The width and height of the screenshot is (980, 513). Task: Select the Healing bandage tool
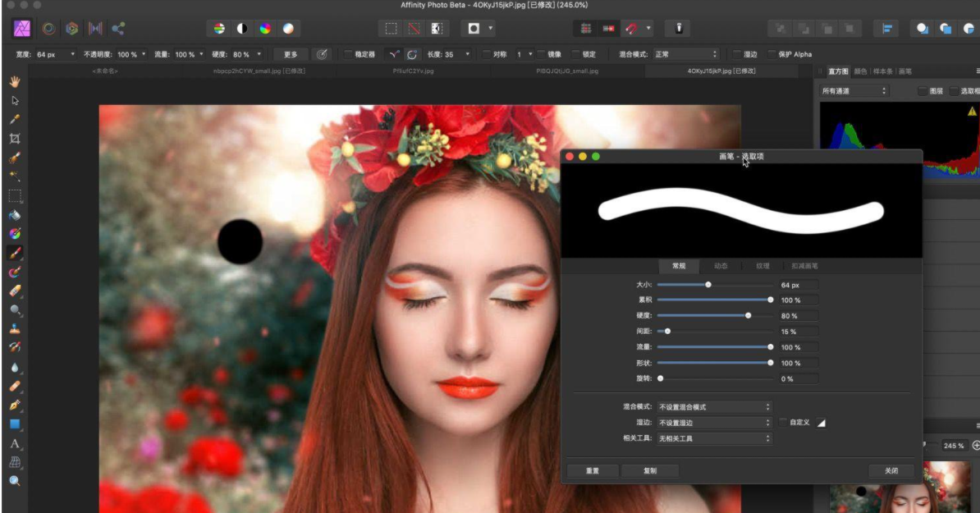[x=15, y=386]
